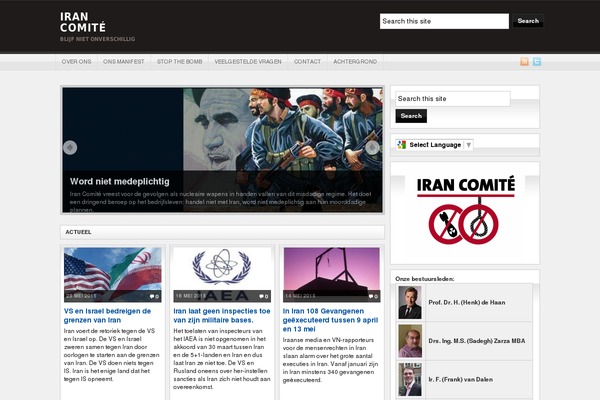Open the Twitter icon in navigation bar
Image resolution: width=600 pixels, height=400 pixels.
(537, 61)
